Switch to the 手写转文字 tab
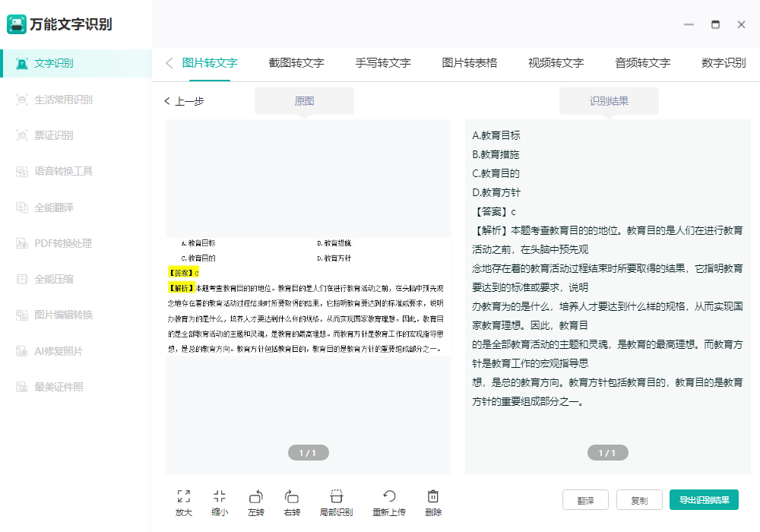The height and width of the screenshot is (532, 760). 383,63
